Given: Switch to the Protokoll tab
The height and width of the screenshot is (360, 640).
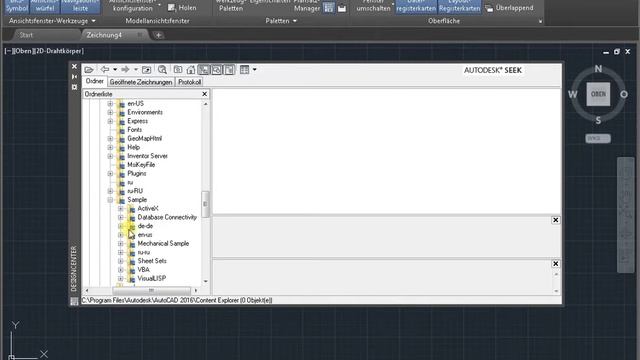Looking at the screenshot, I should point(189,82).
